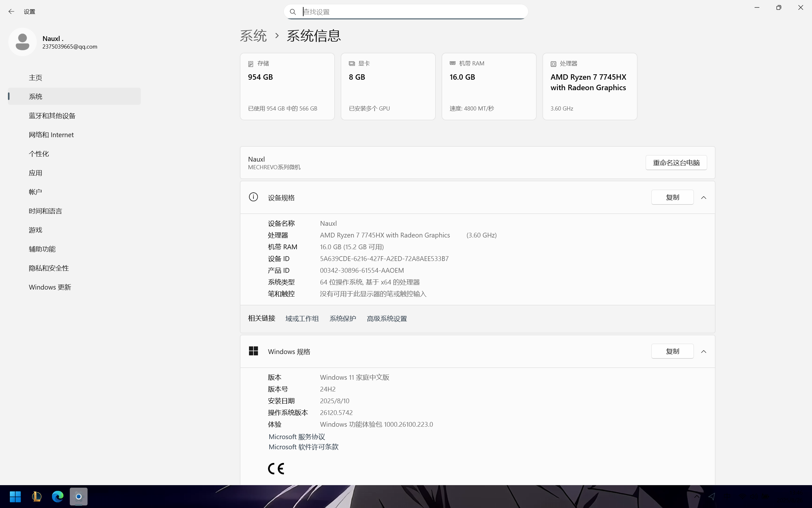The image size is (812, 508).
Task: Open the 机带 RAM 16.0 GB card
Action: pyautogui.click(x=489, y=86)
